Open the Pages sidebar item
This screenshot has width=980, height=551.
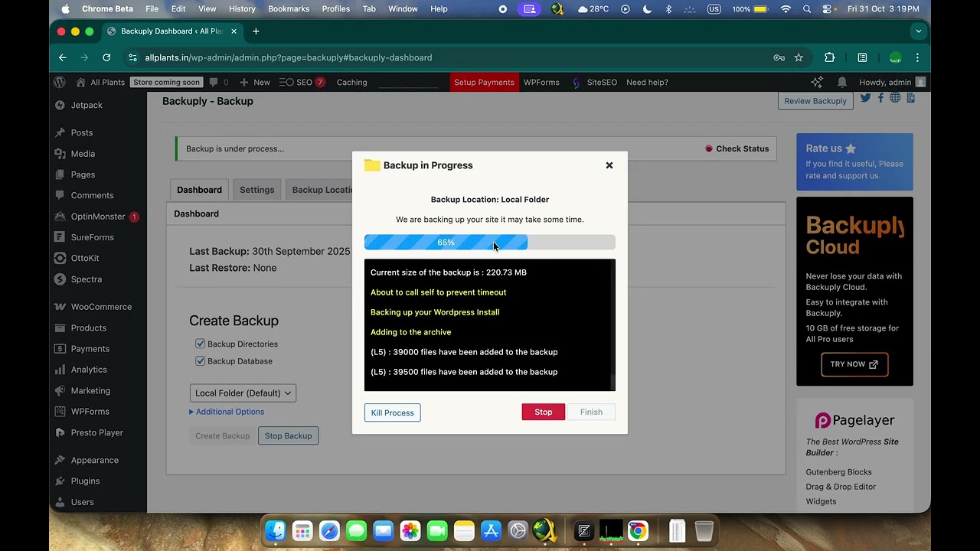pos(83,174)
